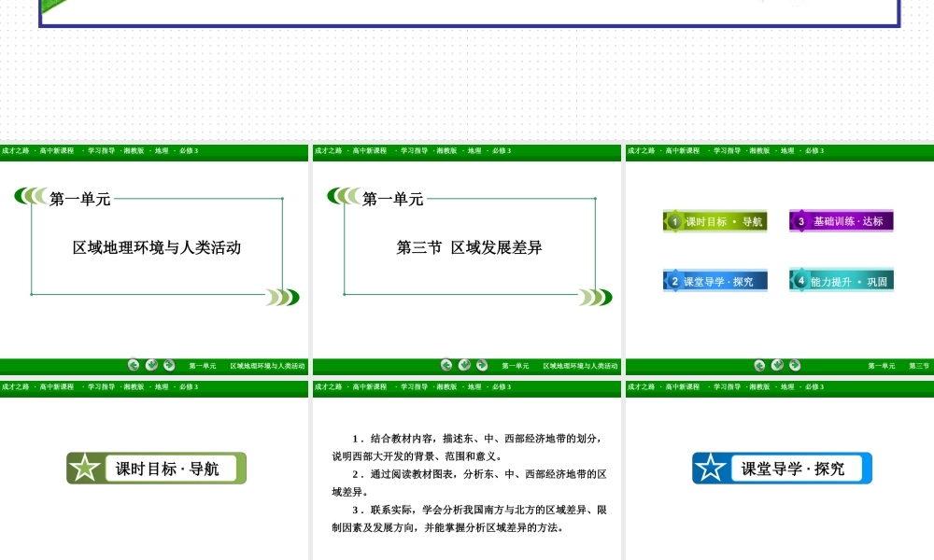Open the purple 基础训练·达标 menu button

[842, 221]
